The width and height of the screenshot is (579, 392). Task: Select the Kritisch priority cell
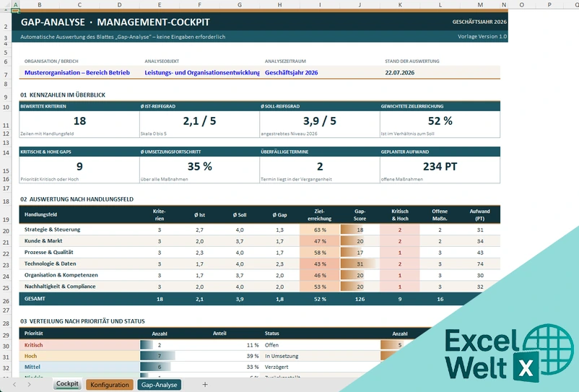click(79, 345)
